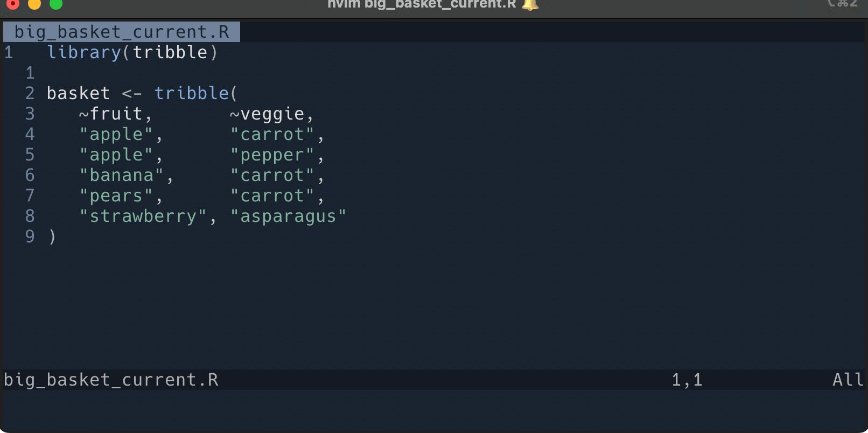Click the 1,1 cursor position indicator
The height and width of the screenshot is (433, 868).
(x=687, y=380)
